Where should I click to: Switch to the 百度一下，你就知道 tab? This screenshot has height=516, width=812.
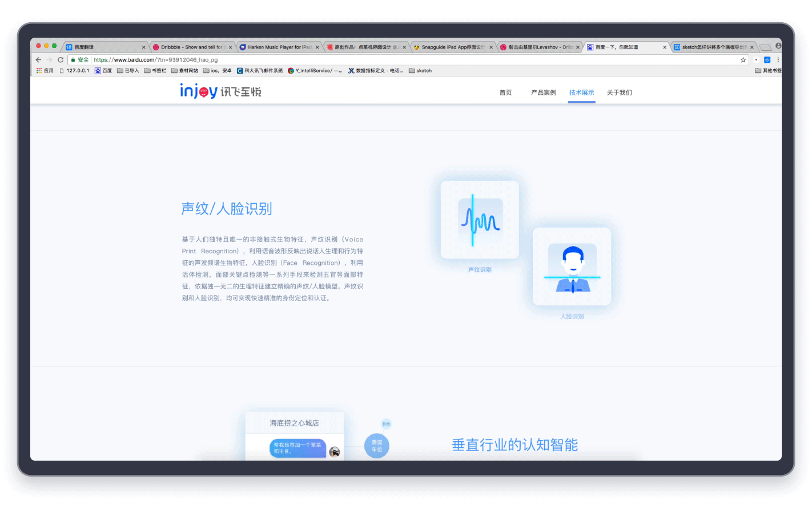coord(626,47)
